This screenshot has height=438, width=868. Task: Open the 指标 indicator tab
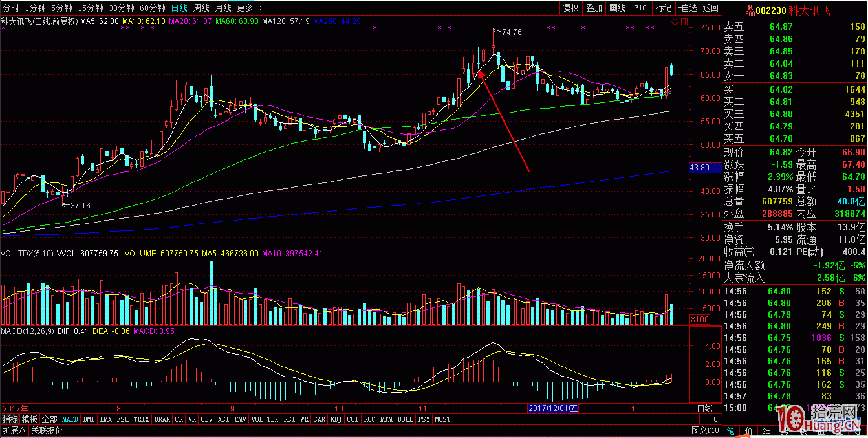point(10,419)
